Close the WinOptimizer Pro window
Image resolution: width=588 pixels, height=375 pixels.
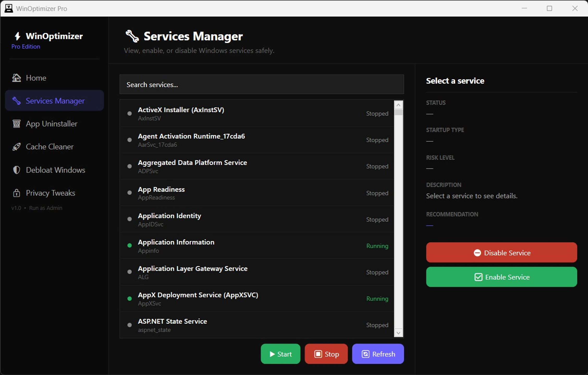click(x=575, y=8)
